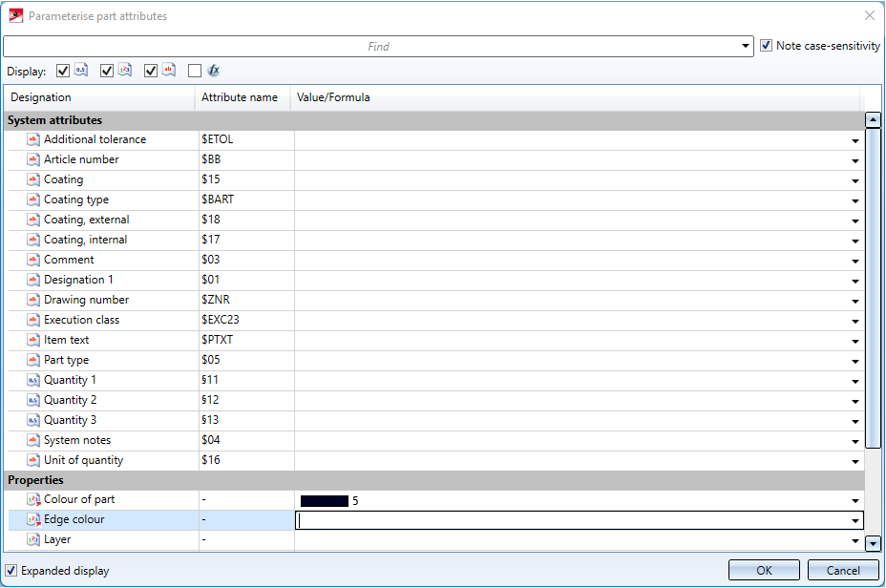
Task: Select the $PTXT attribute name cell
Action: coord(245,340)
